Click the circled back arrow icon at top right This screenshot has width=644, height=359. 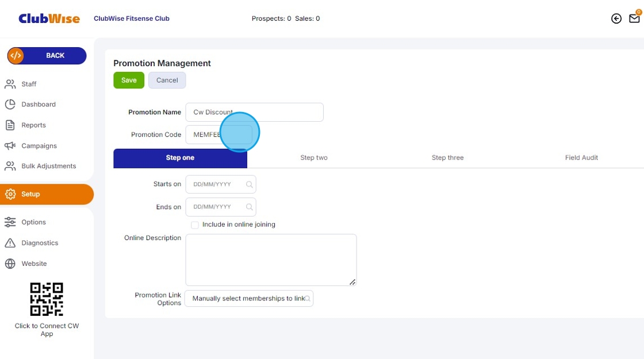(616, 18)
